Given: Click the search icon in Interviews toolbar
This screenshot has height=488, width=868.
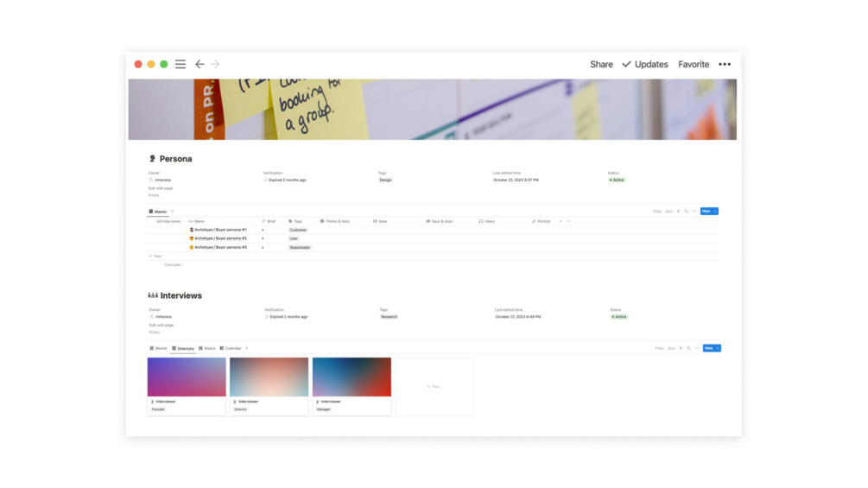Looking at the screenshot, I should click(688, 349).
